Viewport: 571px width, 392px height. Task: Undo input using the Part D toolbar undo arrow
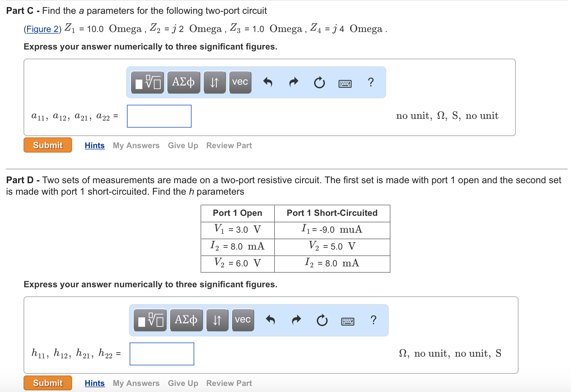pyautogui.click(x=271, y=320)
